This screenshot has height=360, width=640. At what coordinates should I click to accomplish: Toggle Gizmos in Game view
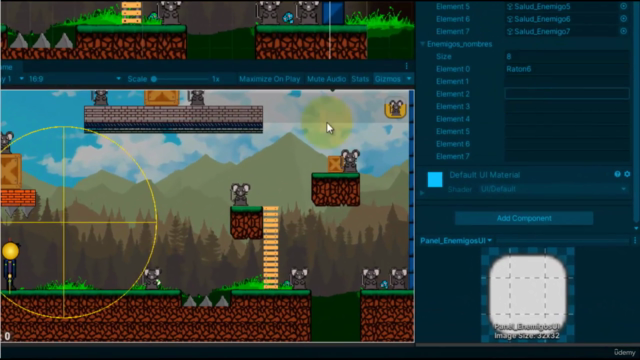(388, 79)
